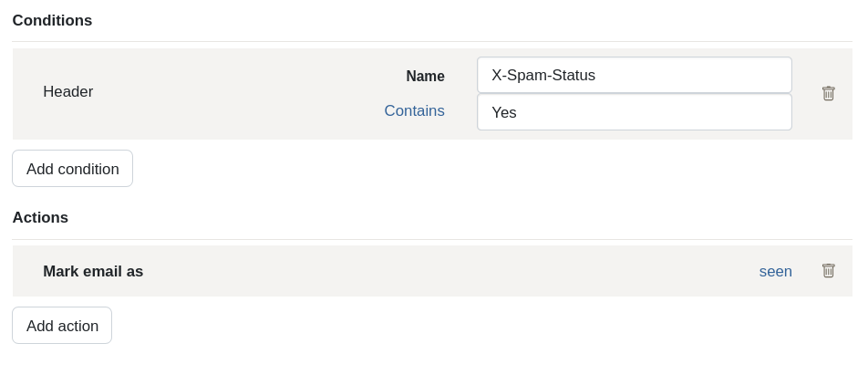Click the divider line below Conditions heading

point(432,42)
